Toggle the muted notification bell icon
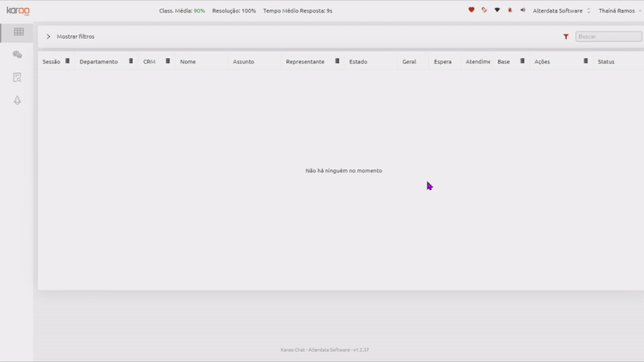 coord(510,10)
